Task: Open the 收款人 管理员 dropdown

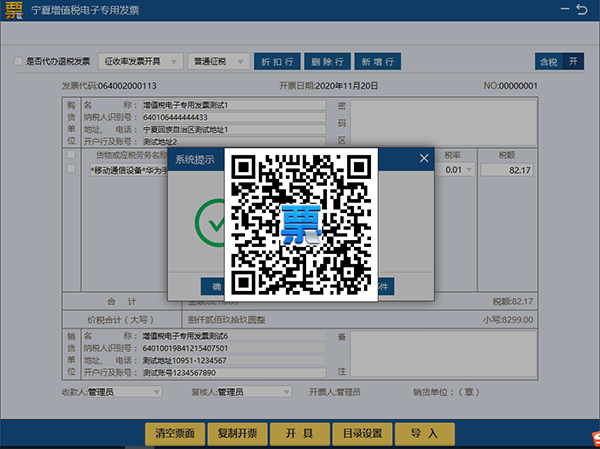Action: (x=124, y=392)
